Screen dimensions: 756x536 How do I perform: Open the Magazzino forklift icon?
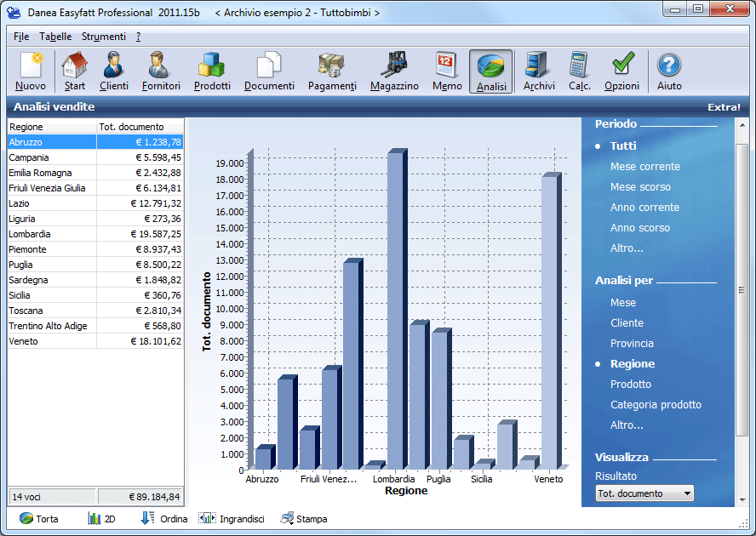[x=394, y=71]
